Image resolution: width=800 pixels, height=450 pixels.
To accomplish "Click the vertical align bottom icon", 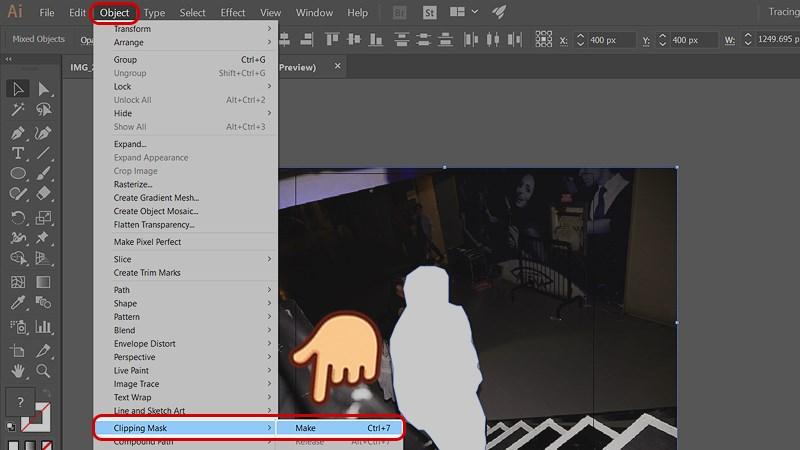I will coord(376,39).
